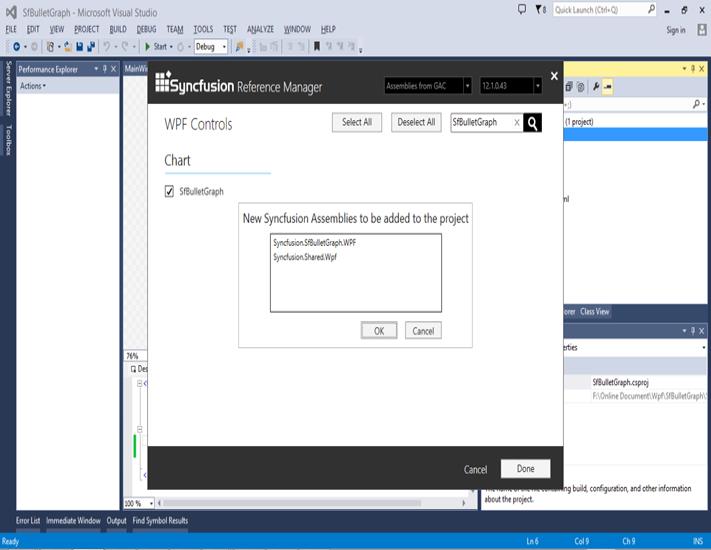Collapse the first XAML outline node
This screenshot has height=550, width=711.
tap(139, 384)
